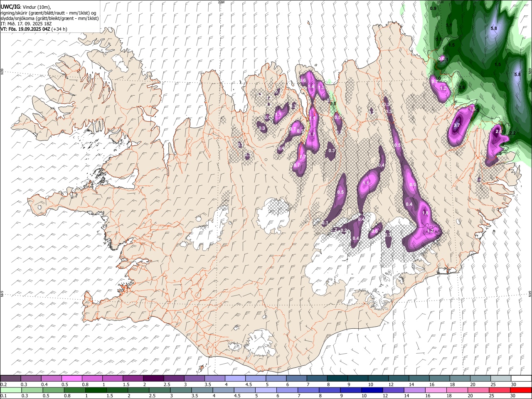Click bottom-row red swatch labeled 25
The width and height of the screenshot is (532, 399).
pyautogui.click(x=500, y=390)
